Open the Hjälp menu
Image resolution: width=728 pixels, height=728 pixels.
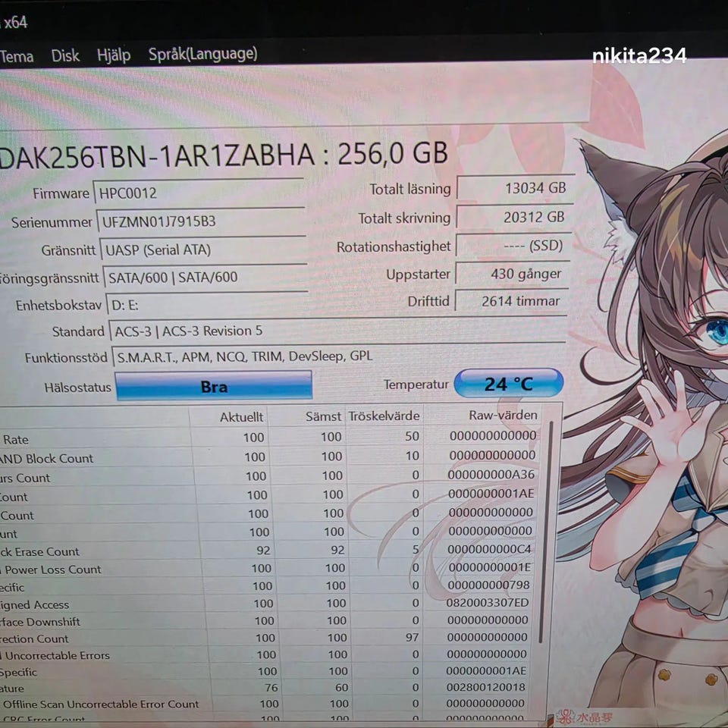(x=114, y=55)
